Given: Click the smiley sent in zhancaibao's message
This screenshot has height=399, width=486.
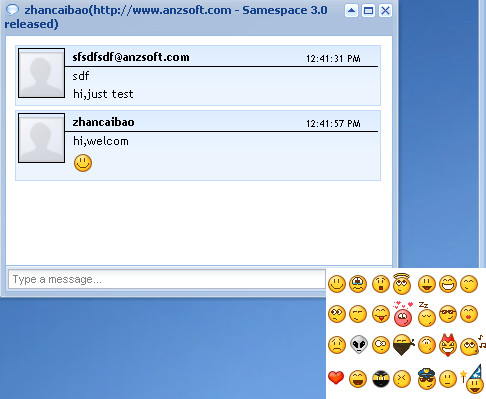Looking at the screenshot, I should coord(83,163).
